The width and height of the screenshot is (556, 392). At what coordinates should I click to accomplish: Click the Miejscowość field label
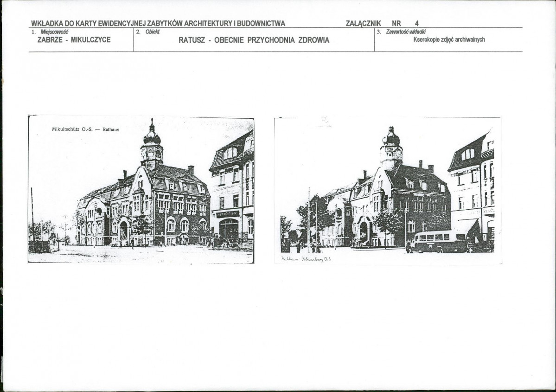tap(54, 32)
